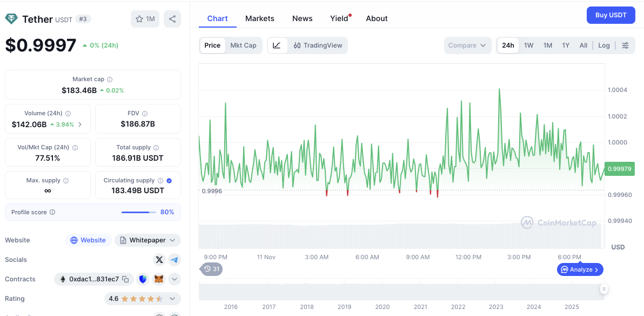
Task: Expand the contracts list chevron
Action: tap(174, 279)
